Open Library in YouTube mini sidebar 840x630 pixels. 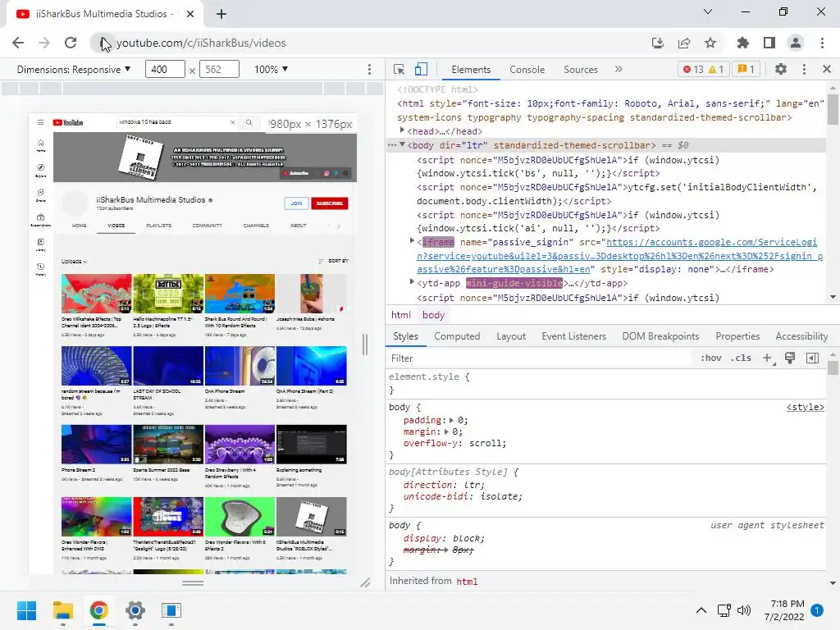[41, 244]
